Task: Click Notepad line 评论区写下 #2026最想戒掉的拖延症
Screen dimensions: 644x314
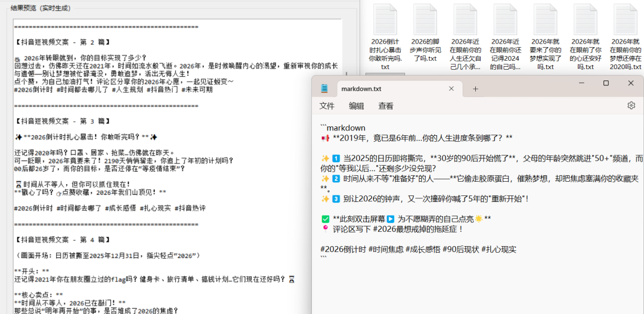Action: point(392,229)
